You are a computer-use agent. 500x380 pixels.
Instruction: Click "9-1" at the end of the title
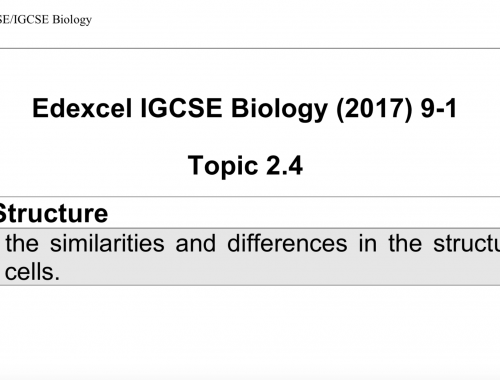pyautogui.click(x=439, y=108)
